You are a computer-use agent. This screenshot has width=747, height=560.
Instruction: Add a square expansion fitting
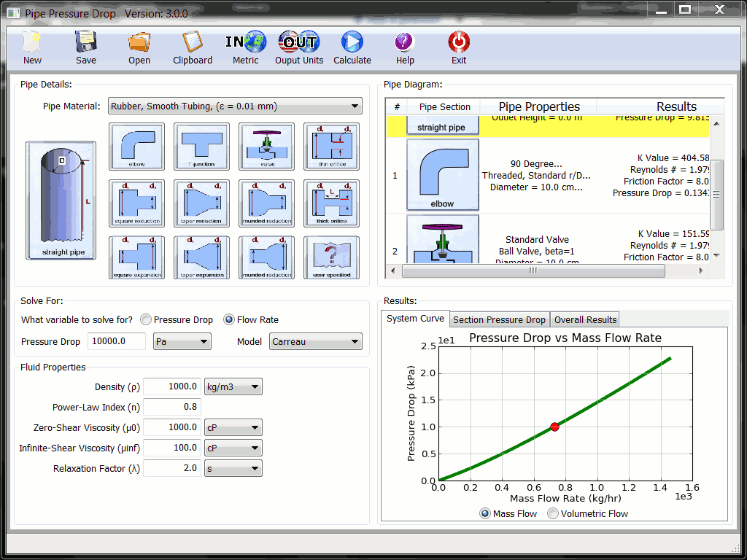pyautogui.click(x=136, y=257)
